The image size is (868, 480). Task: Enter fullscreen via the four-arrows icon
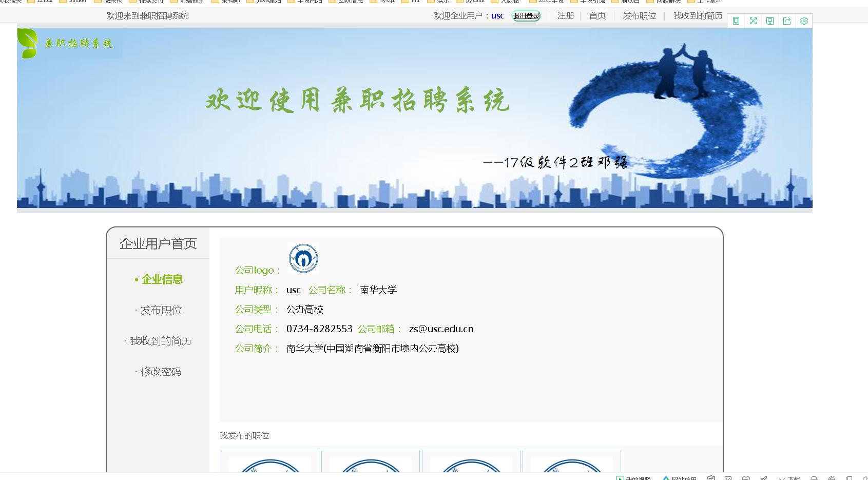753,21
